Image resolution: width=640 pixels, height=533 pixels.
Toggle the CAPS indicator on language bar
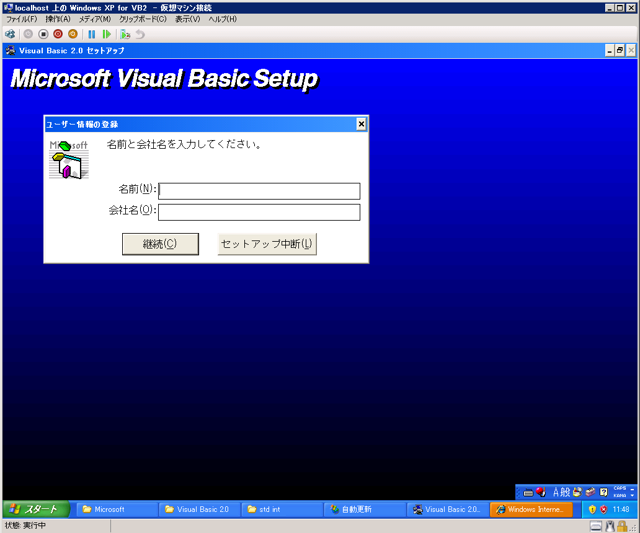(620, 489)
